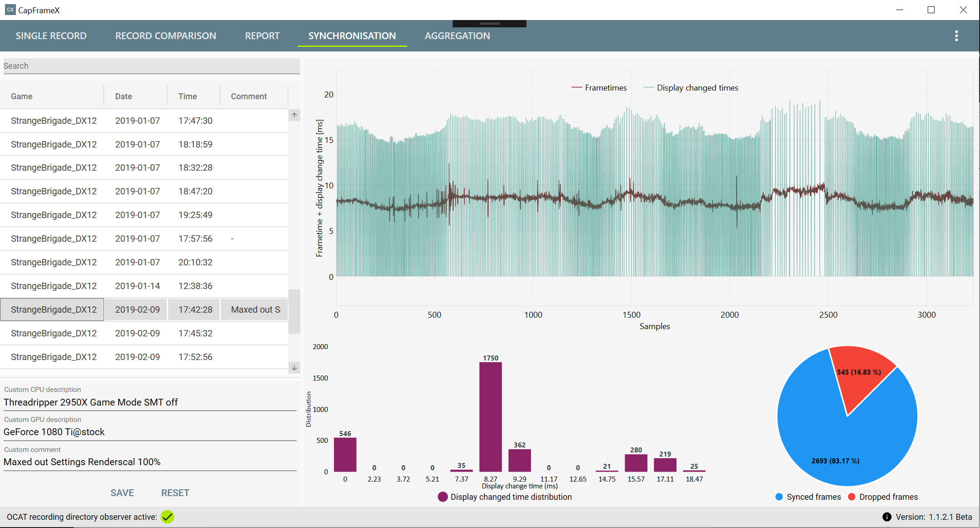This screenshot has width=980, height=528.
Task: Click Dropped frames legend dot
Action: coord(852,497)
